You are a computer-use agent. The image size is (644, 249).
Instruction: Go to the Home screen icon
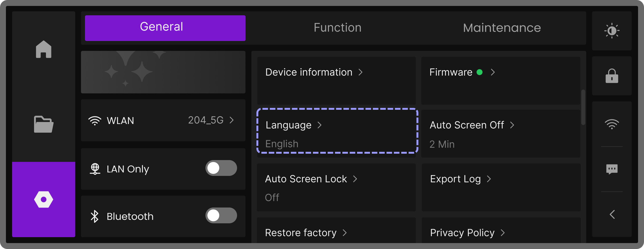point(44,49)
